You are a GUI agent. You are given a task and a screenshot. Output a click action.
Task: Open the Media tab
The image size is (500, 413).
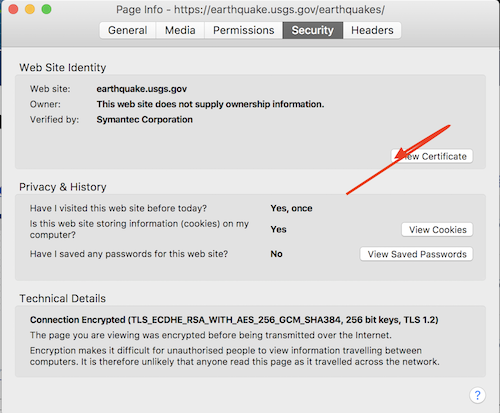point(180,30)
